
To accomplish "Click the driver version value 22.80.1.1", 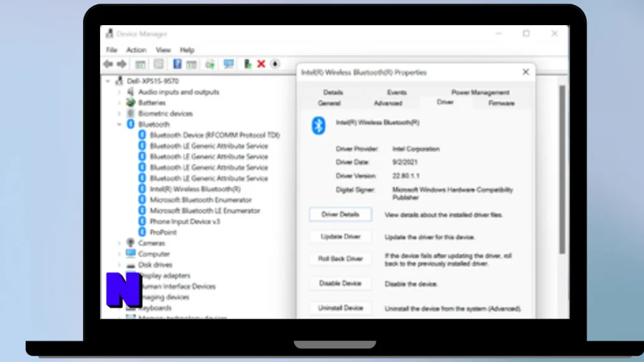I will (x=406, y=176).
